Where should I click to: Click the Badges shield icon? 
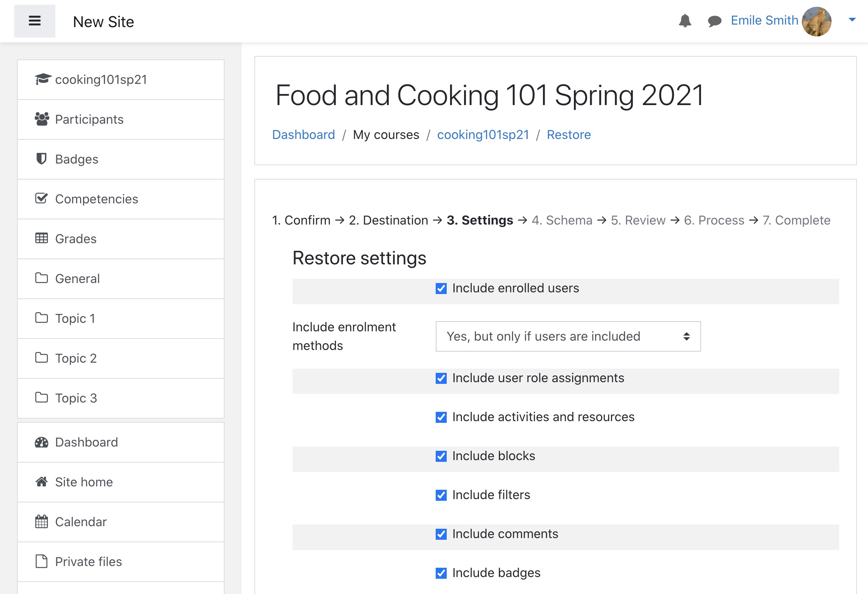[x=41, y=159]
